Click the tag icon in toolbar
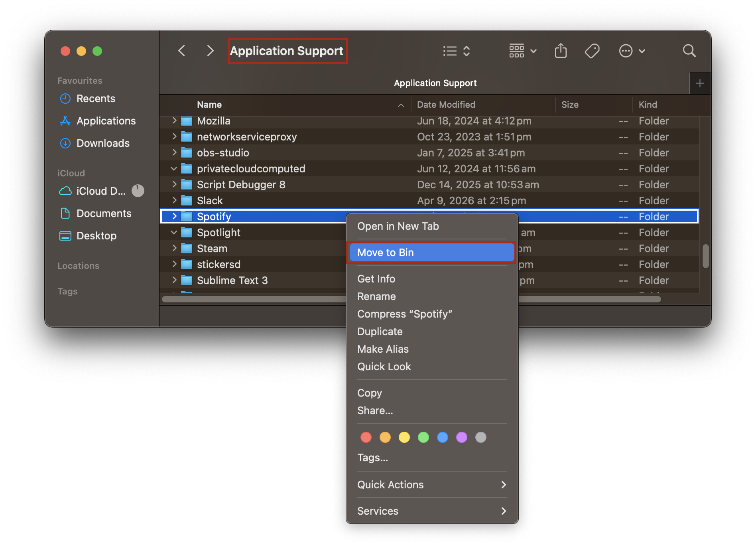 click(x=592, y=51)
